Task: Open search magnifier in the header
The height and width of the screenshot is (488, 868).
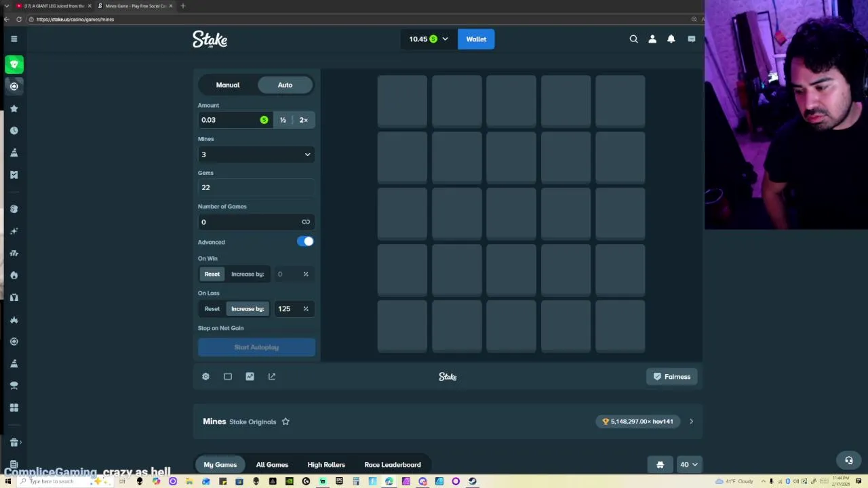Action: 633,39
